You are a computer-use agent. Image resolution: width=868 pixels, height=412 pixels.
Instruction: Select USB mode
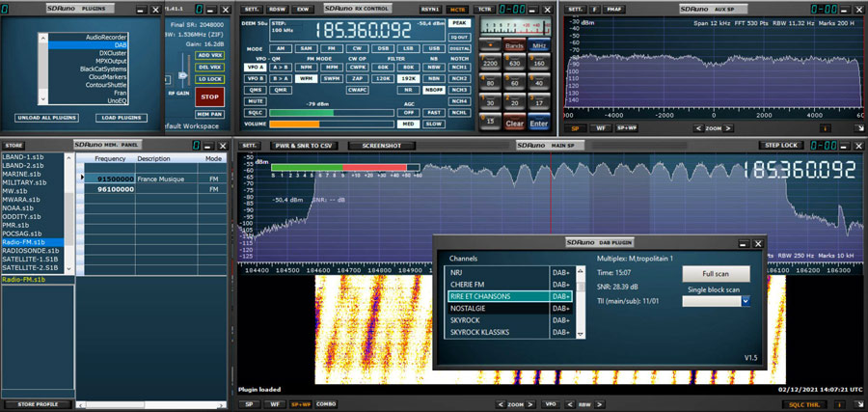[x=435, y=49]
